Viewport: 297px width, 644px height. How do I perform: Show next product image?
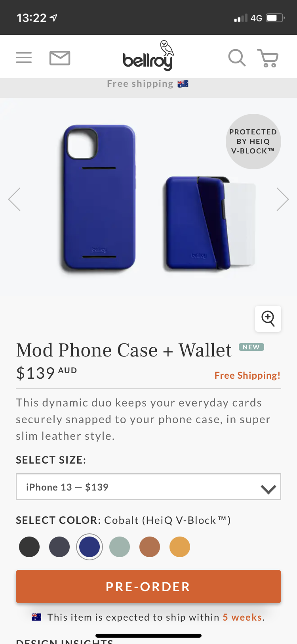pyautogui.click(x=282, y=199)
